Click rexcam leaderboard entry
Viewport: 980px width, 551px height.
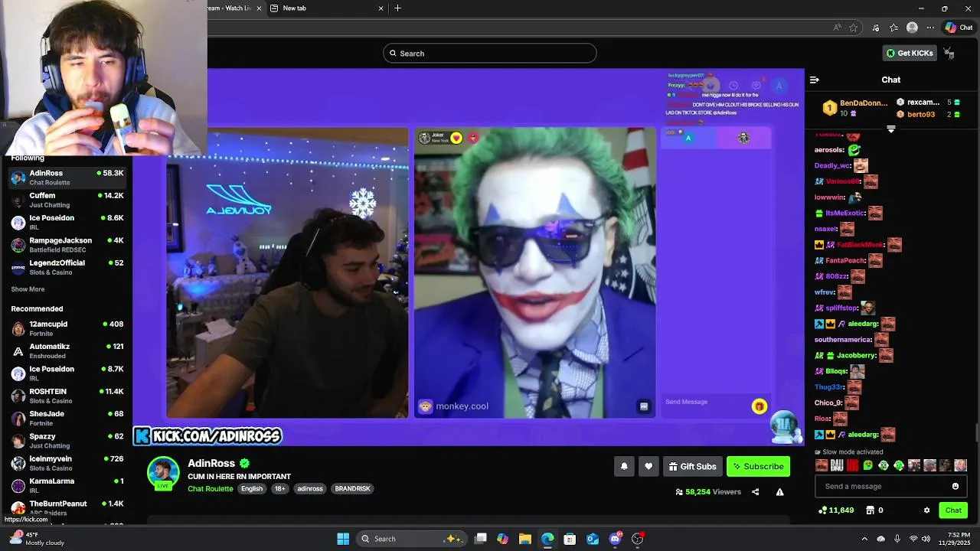coord(928,103)
